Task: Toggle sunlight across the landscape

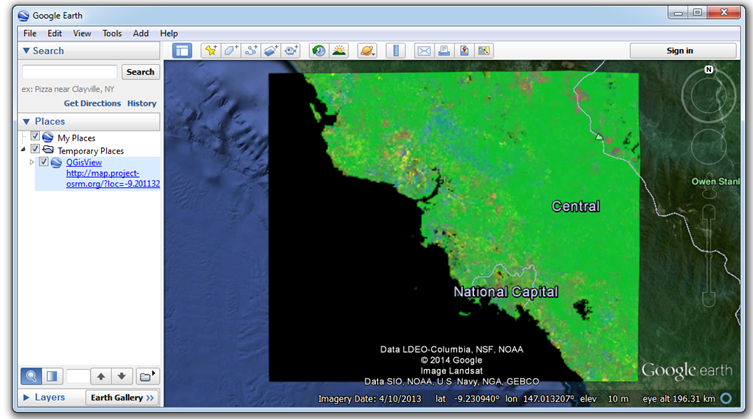Action: point(339,50)
